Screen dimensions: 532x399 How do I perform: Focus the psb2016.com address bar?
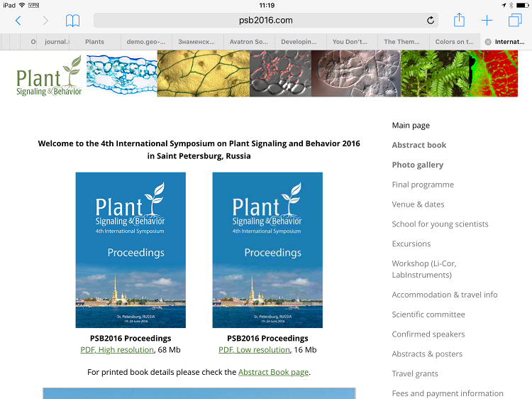point(266,21)
